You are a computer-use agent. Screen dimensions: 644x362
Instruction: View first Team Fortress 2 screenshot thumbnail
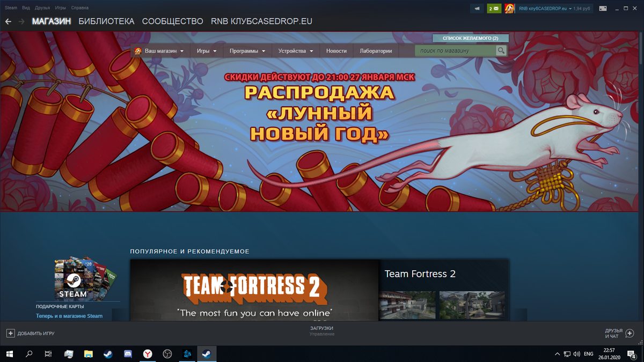pyautogui.click(x=407, y=305)
